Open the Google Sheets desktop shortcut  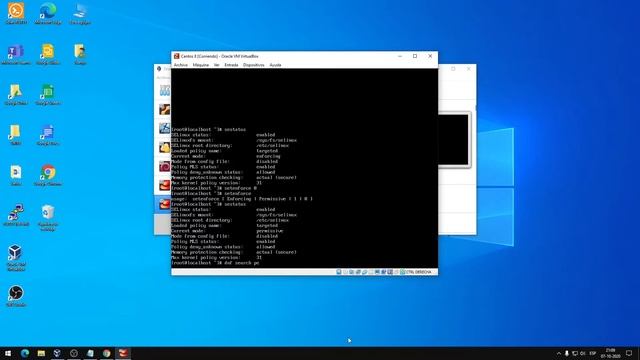[x=48, y=95]
